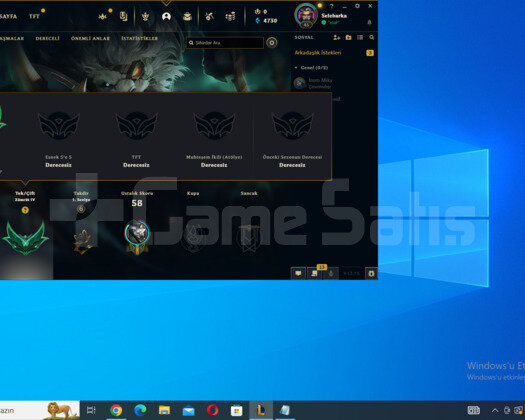This screenshot has width=525, height=420.
Task: Click the Blue Essence 4730 balance
Action: point(266,21)
